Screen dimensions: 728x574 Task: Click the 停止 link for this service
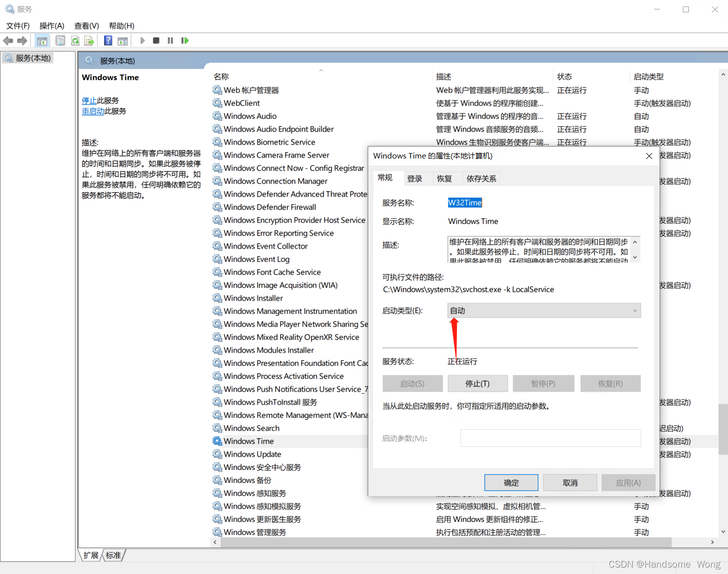pos(89,101)
